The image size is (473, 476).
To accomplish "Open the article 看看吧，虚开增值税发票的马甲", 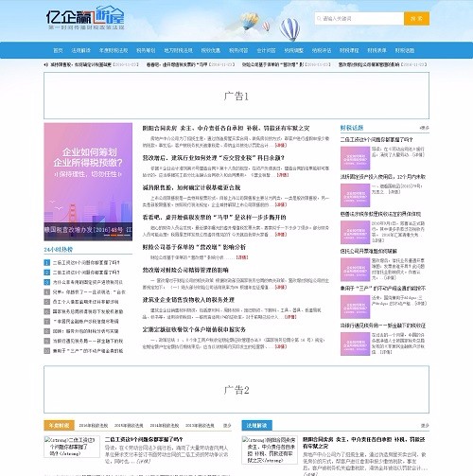I will click(x=215, y=218).
